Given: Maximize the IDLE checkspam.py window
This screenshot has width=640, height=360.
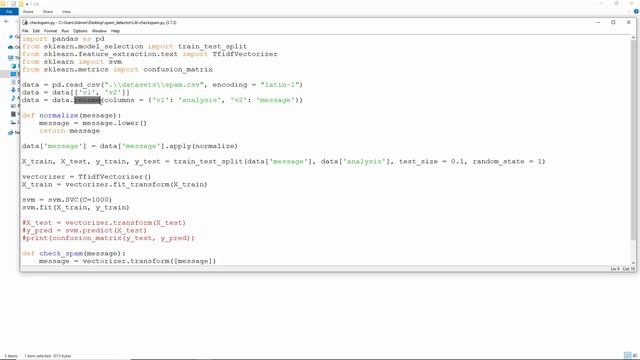Looking at the screenshot, I should 613,22.
